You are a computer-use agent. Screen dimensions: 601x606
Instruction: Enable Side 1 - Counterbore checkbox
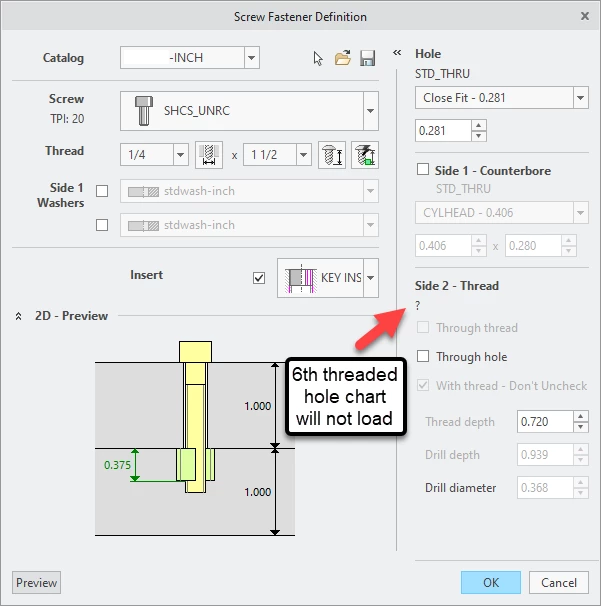[x=423, y=169]
